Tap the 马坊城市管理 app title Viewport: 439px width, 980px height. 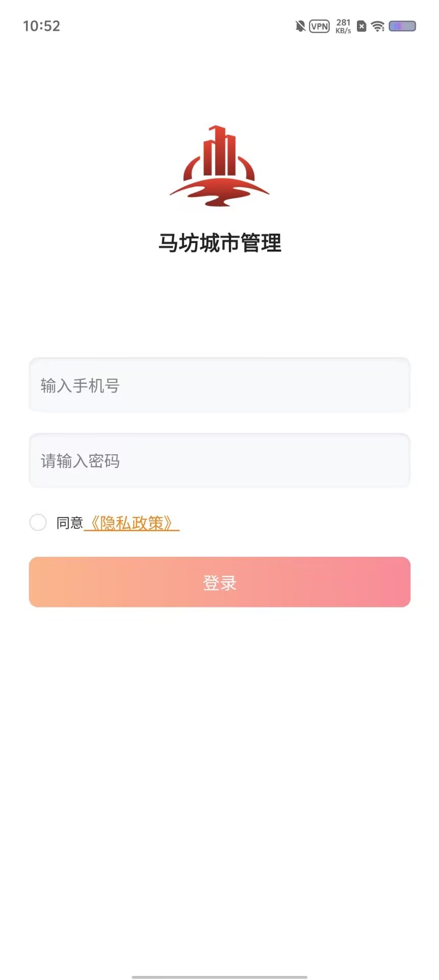tap(220, 243)
